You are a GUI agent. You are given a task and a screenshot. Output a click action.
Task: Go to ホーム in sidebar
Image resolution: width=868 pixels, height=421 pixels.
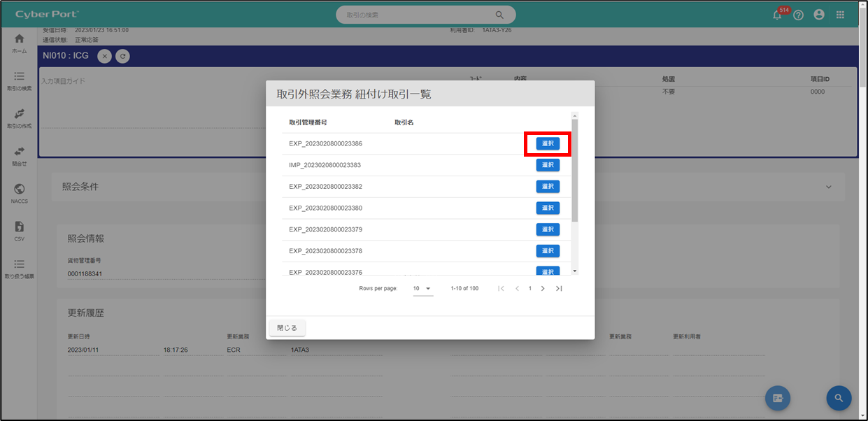coord(20,43)
